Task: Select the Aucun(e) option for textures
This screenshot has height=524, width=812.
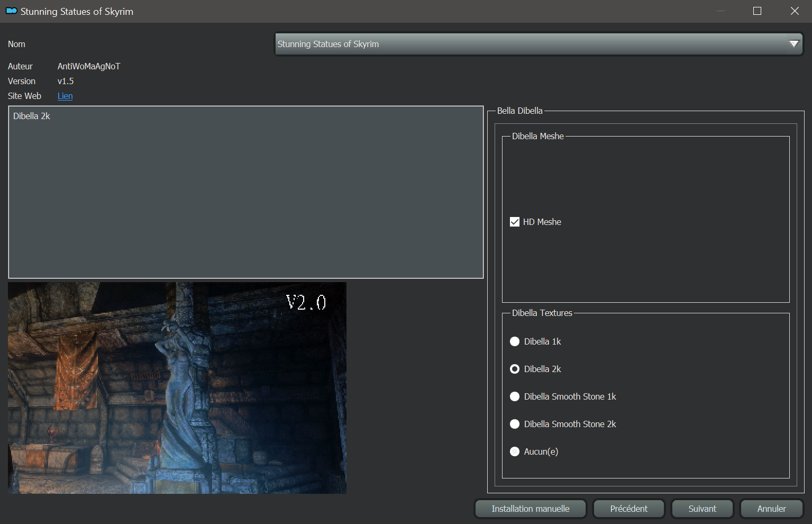Action: click(x=515, y=451)
